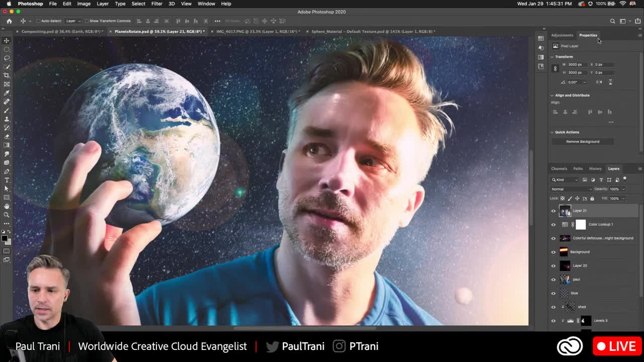Hide Layer 21 using its eye icon
Screen dimensions: 644x362
(x=553, y=211)
